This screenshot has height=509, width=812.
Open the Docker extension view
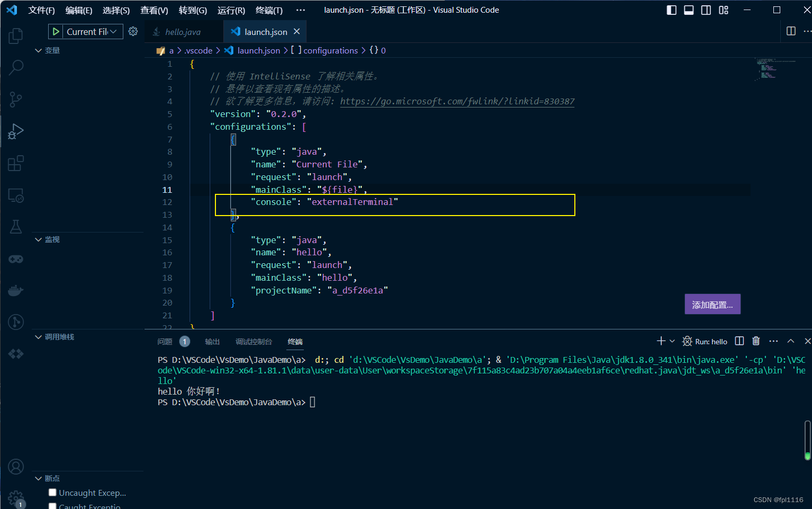click(x=15, y=290)
